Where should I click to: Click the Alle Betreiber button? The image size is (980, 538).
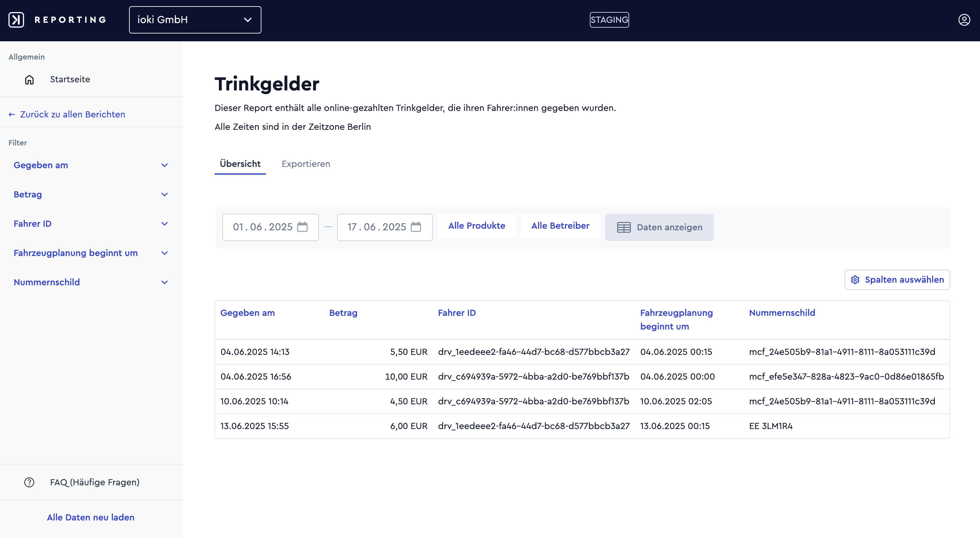coord(560,226)
